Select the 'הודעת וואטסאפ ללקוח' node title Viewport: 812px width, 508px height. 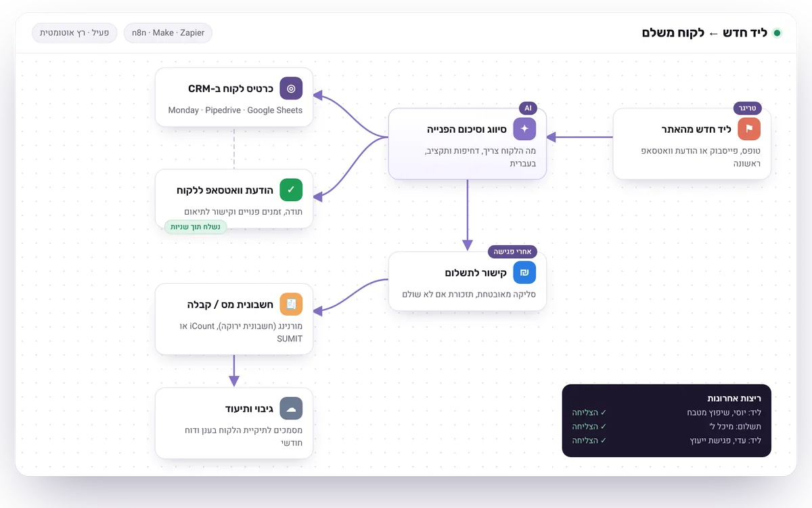click(x=225, y=190)
